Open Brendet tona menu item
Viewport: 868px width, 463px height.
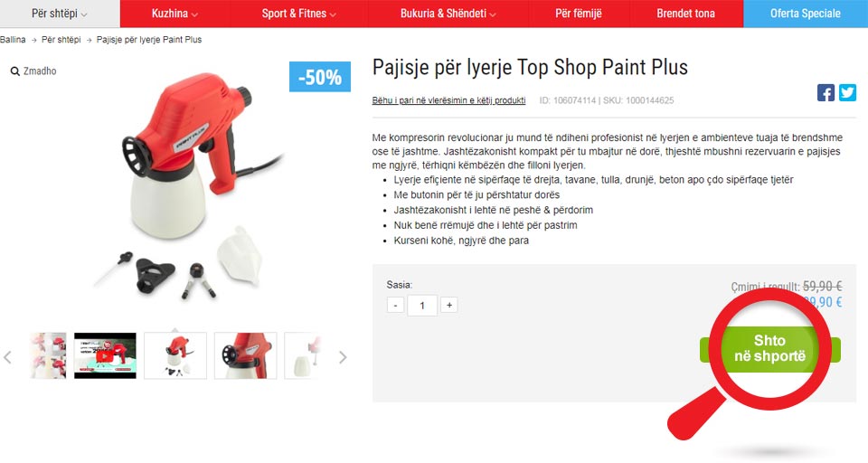click(686, 14)
